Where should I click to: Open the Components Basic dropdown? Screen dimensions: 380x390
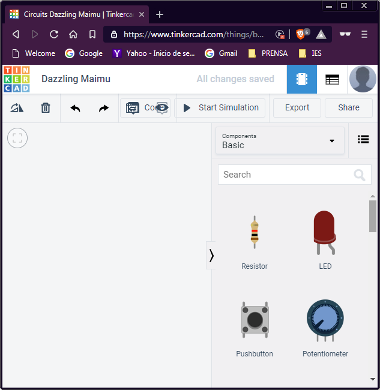(x=280, y=141)
